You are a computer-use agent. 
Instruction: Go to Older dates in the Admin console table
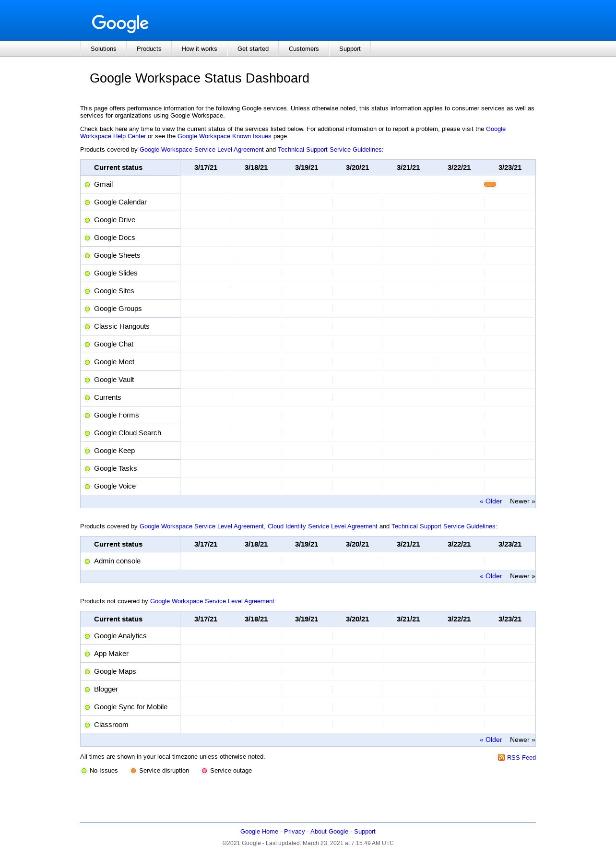(x=491, y=576)
